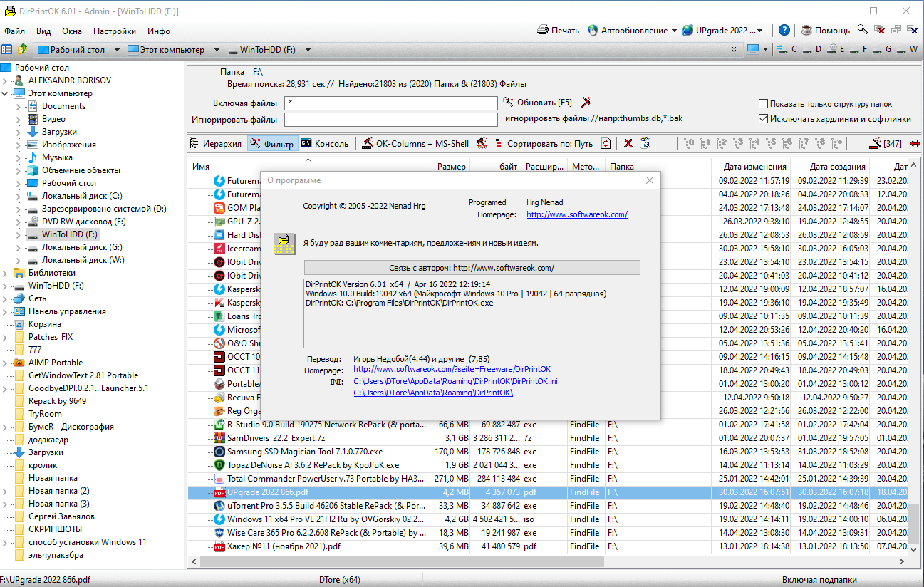
Task: Select the AIMP Portable folder in tree
Action: pos(56,363)
